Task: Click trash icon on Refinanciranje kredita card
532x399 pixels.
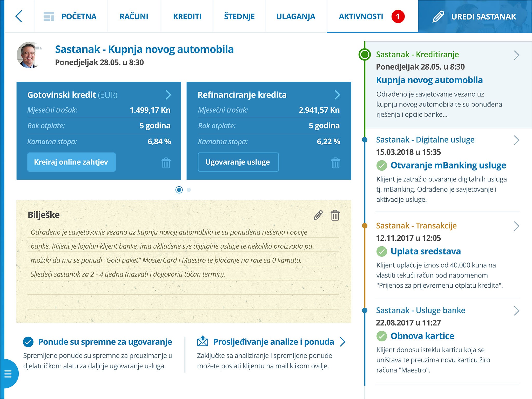Action: [335, 163]
